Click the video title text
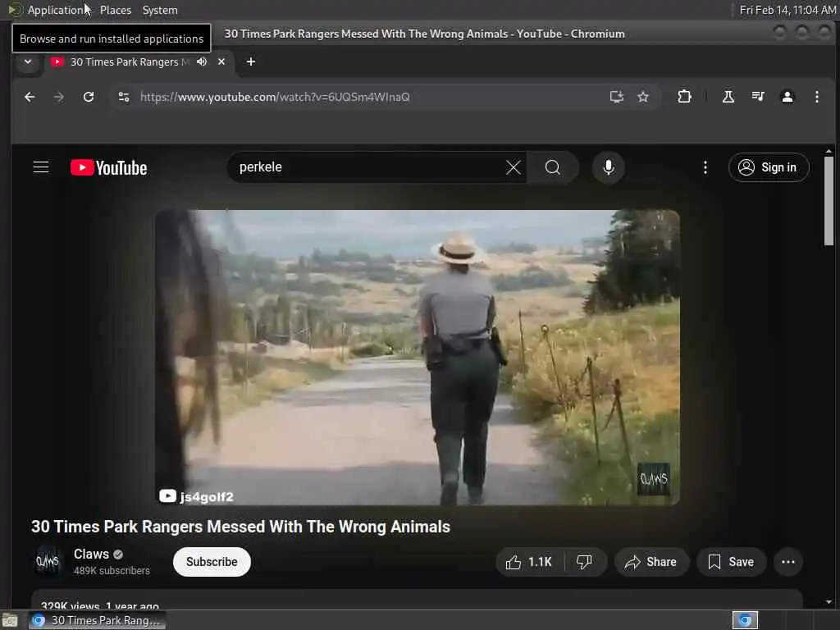The height and width of the screenshot is (630, 840). click(240, 527)
